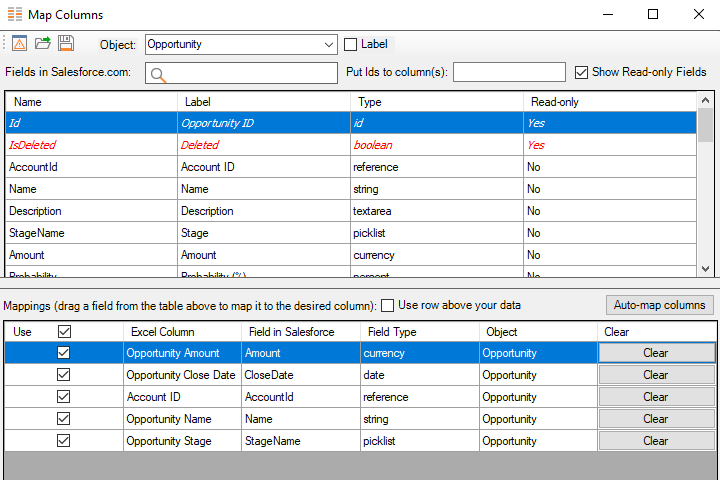Uncheck Use for Opportunity Name mapping
The image size is (720, 480).
[x=63, y=419]
